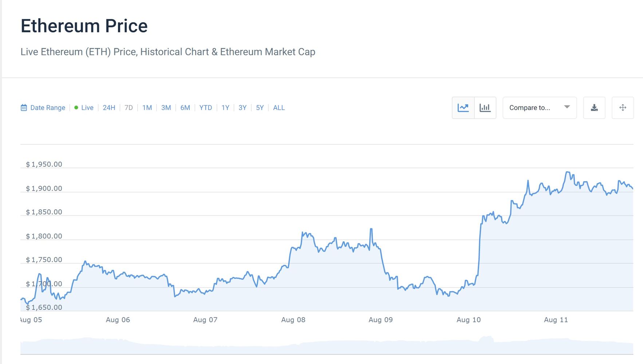Select the 1M time range
This screenshot has height=364, width=643.
click(147, 108)
